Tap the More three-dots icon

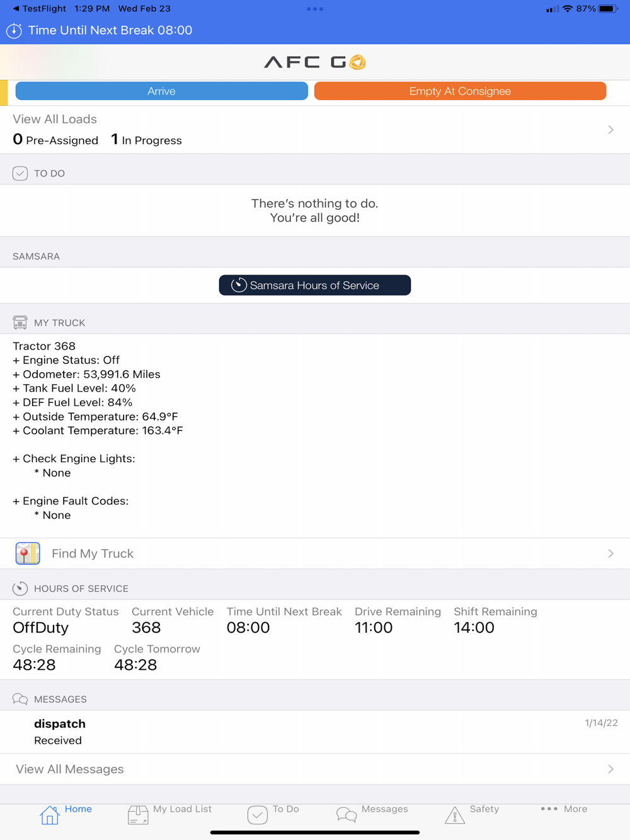point(549,809)
